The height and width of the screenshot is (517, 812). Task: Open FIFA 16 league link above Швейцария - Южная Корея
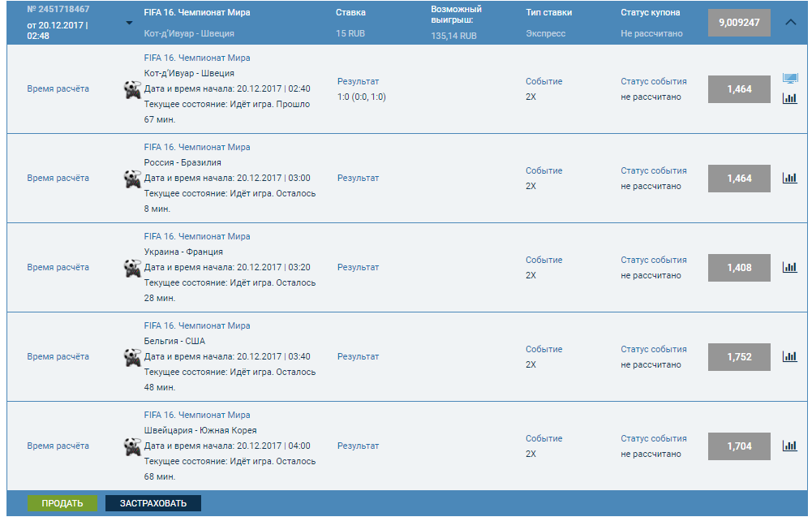point(197,415)
